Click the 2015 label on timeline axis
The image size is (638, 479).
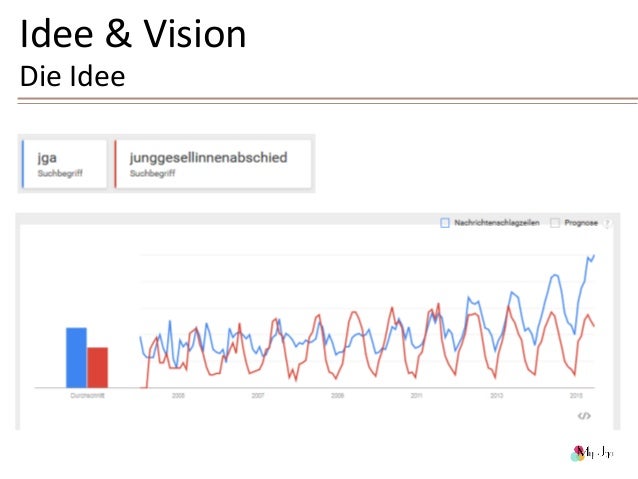click(x=576, y=395)
